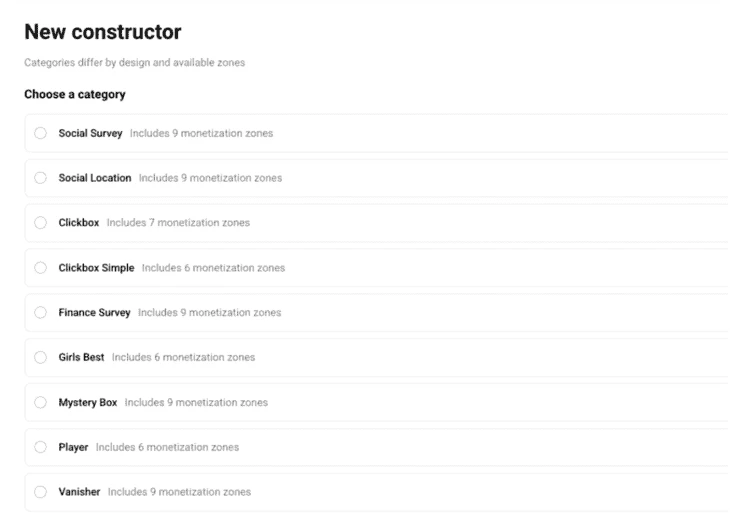Click the Clickbox Simple category name
This screenshot has height=518, width=730.
96,268
